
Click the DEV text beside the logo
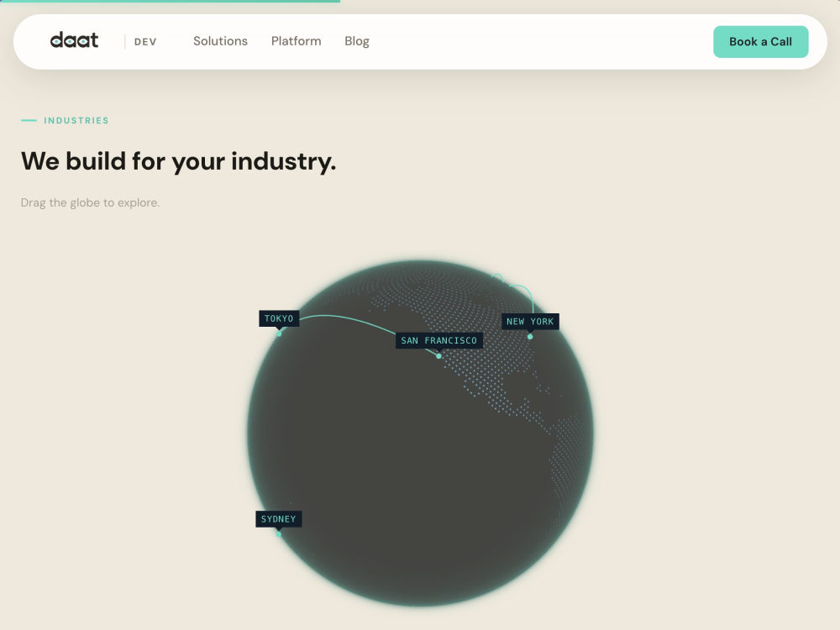[x=145, y=42]
